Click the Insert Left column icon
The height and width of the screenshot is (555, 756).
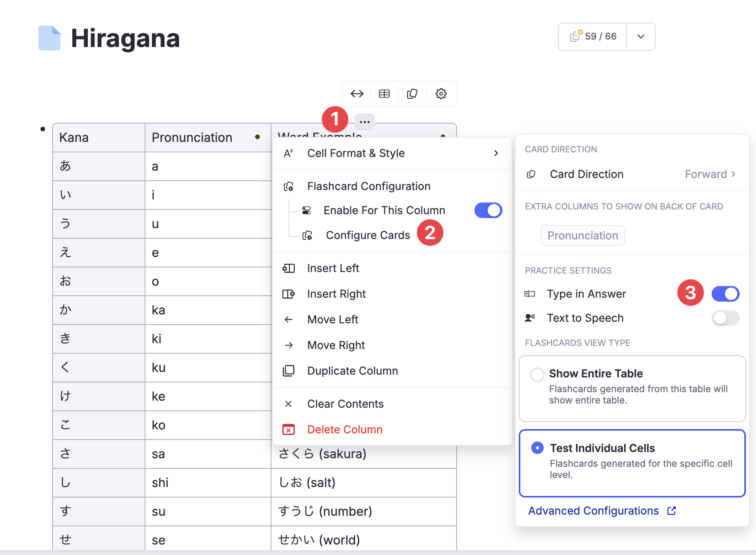[289, 268]
